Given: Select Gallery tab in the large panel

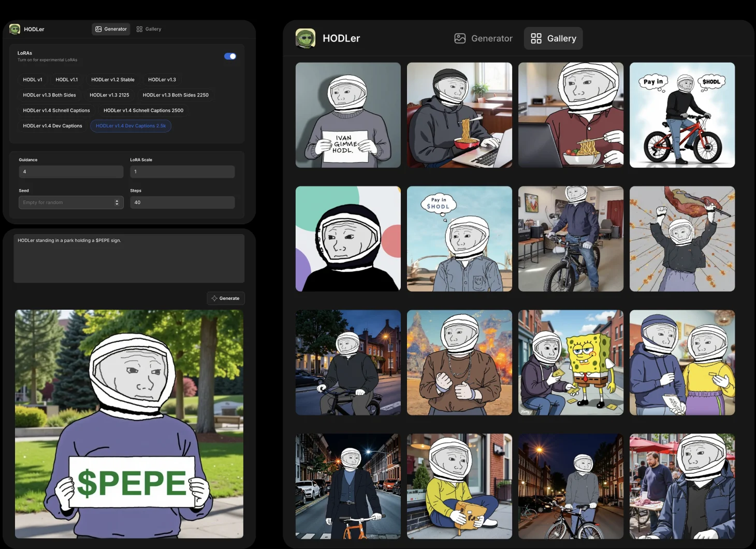Looking at the screenshot, I should pos(553,38).
